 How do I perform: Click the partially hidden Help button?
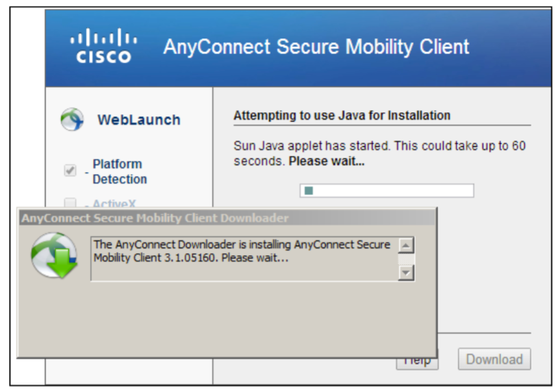point(417,364)
